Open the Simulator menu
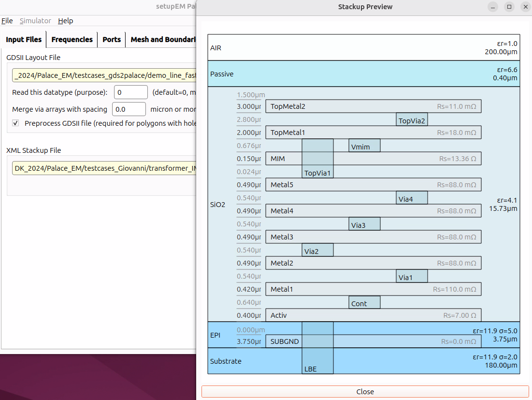This screenshot has height=400, width=532. pyautogui.click(x=35, y=21)
